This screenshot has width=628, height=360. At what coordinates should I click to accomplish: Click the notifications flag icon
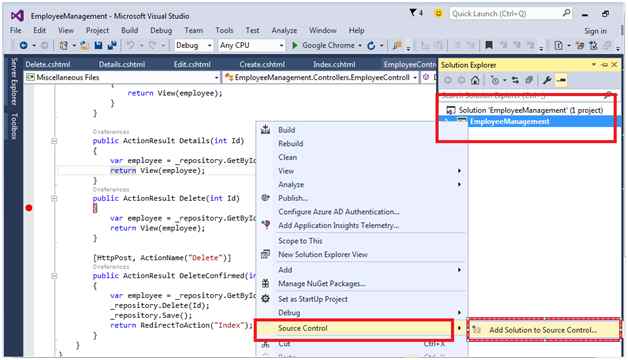(413, 13)
